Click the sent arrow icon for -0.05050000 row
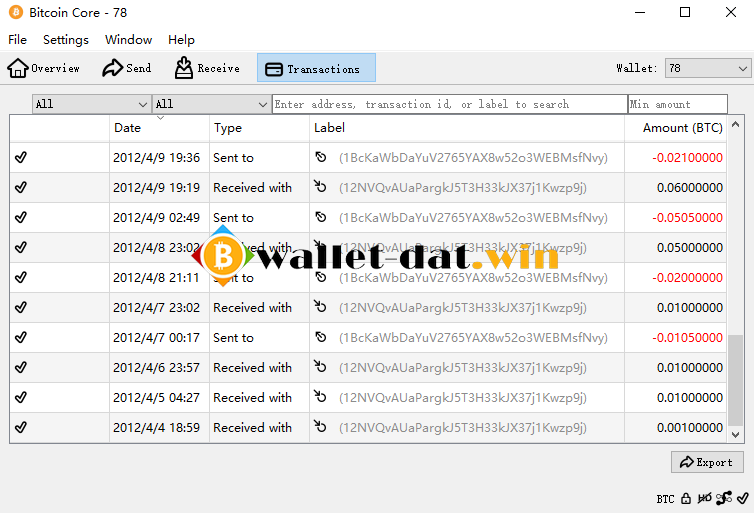 tap(320, 217)
